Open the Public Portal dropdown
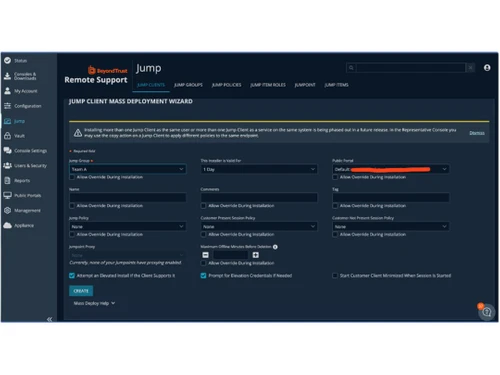The height and width of the screenshot is (375, 500). [x=391, y=169]
